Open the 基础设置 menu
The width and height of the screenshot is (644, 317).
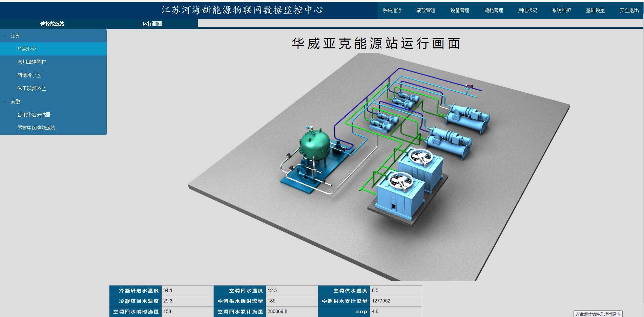pos(595,10)
